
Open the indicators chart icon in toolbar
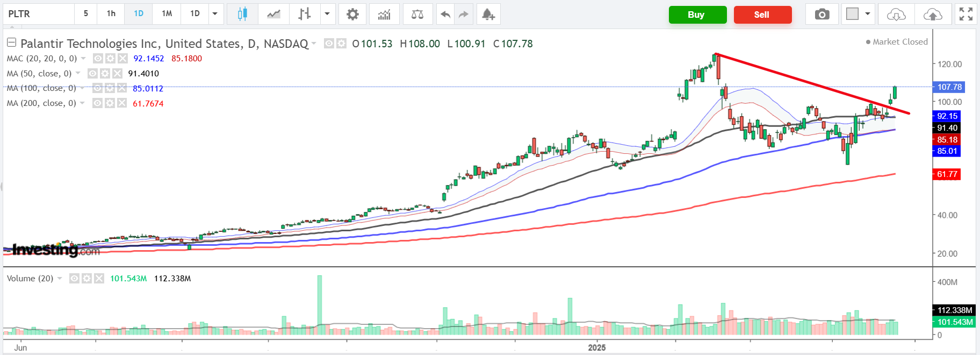coord(384,14)
